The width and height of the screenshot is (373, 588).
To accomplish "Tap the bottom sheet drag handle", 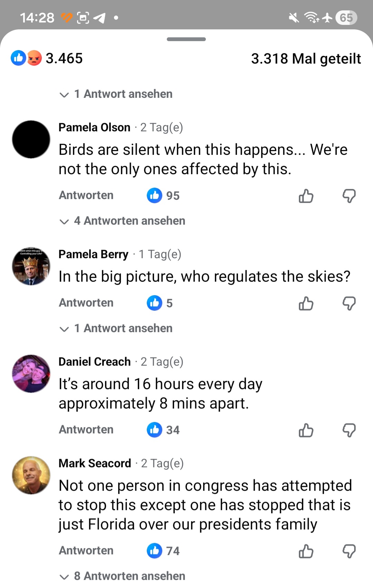I will pyautogui.click(x=186, y=39).
